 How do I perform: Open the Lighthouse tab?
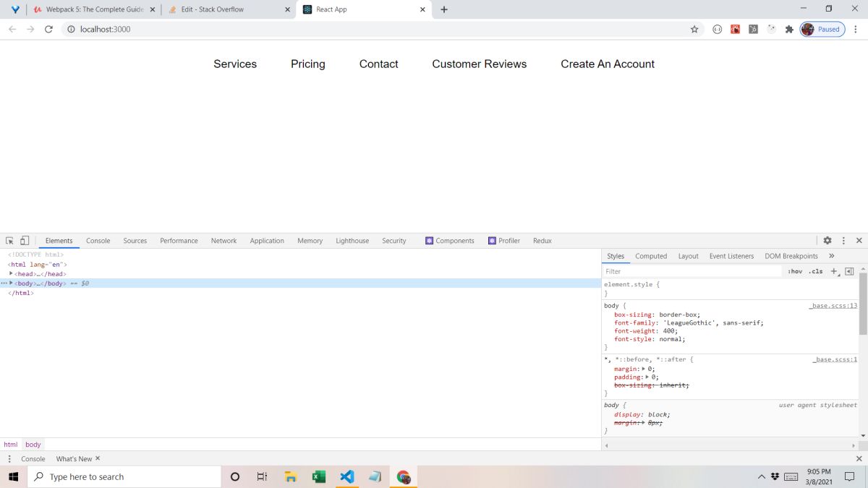(x=352, y=241)
